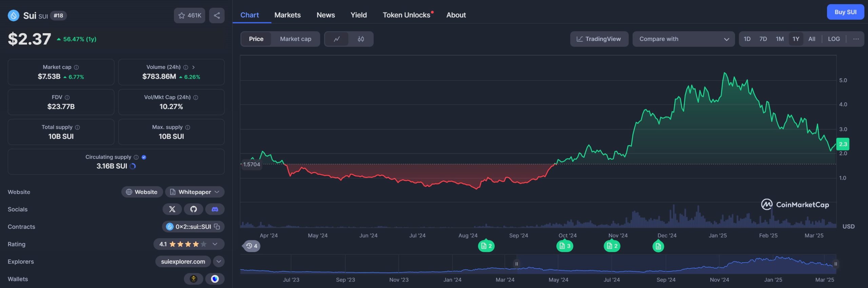The width and height of the screenshot is (868, 288).
Task: Open the Nov '24 event marker with 2
Action: [x=612, y=246]
